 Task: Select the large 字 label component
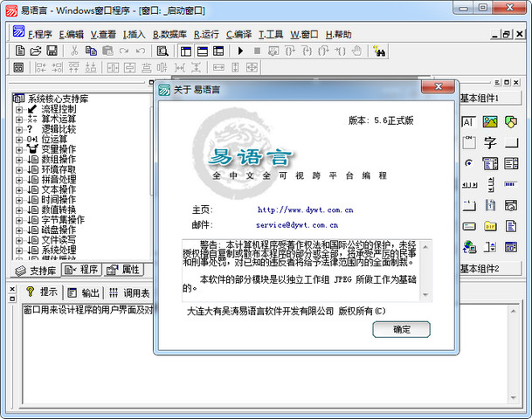pyautogui.click(x=490, y=142)
